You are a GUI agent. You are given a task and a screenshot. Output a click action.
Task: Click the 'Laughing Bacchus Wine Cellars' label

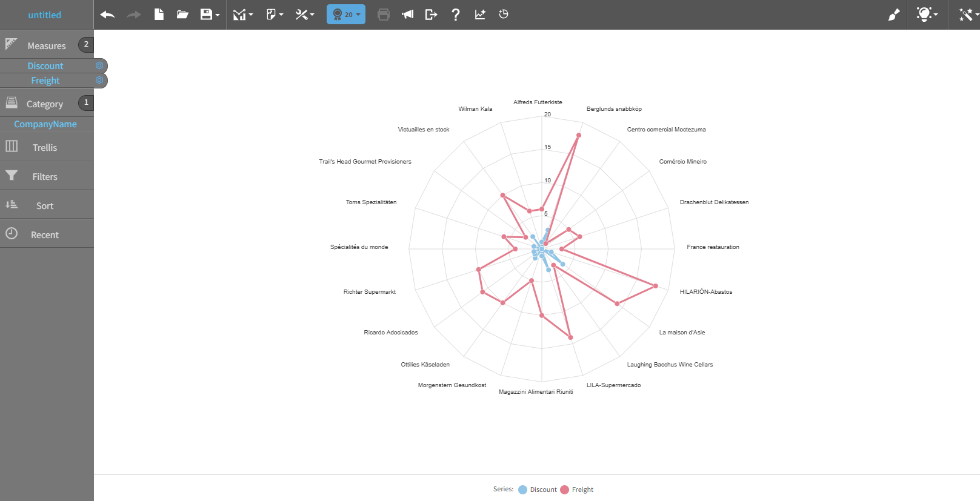pos(670,365)
